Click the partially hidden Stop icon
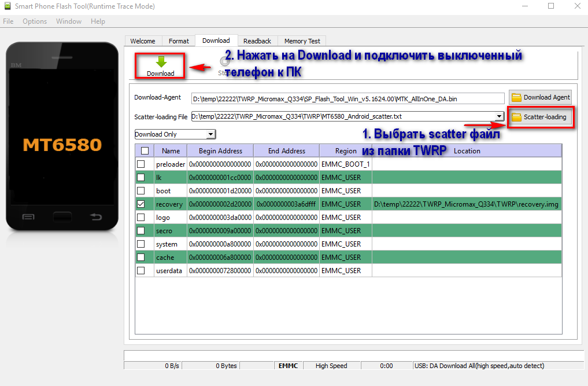Image resolution: width=588 pixels, height=386 pixels. click(x=224, y=62)
